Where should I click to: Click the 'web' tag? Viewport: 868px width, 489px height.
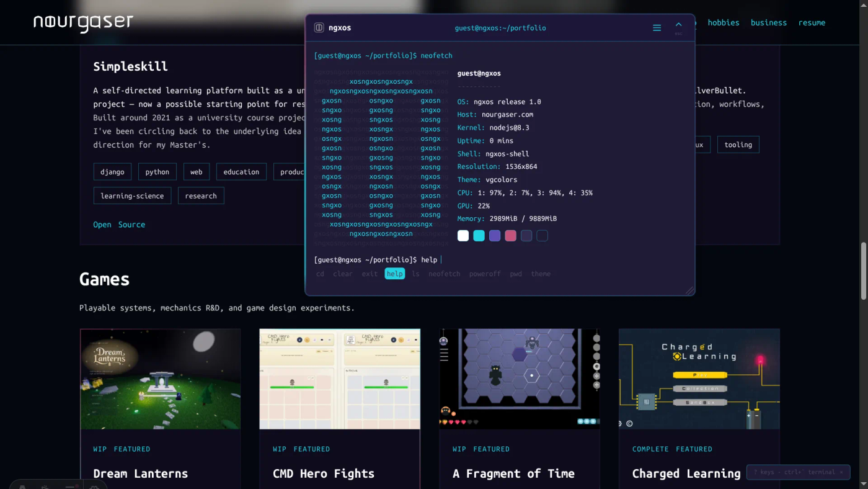[197, 172]
